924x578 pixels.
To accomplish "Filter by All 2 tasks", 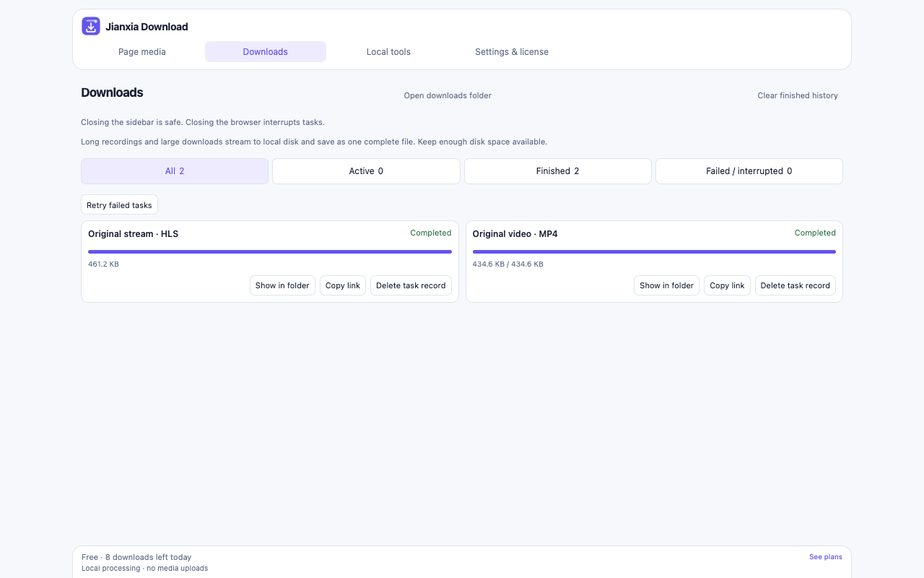I will pos(175,171).
